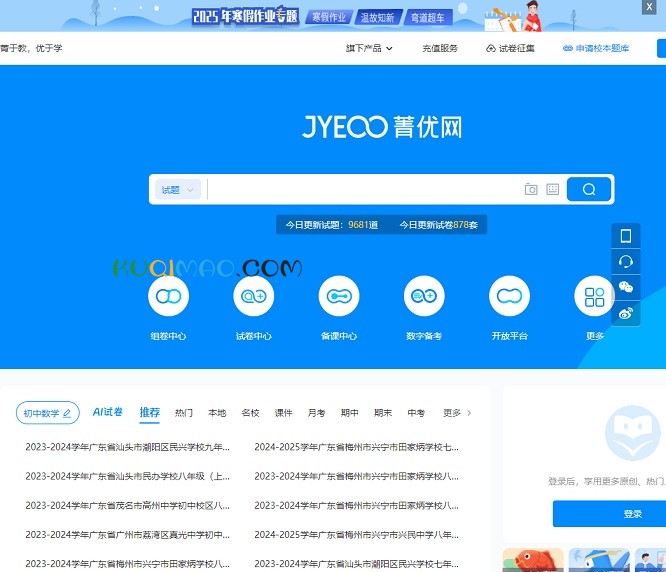666x572 pixels.
Task: Select the 中考 tab
Action: (416, 413)
